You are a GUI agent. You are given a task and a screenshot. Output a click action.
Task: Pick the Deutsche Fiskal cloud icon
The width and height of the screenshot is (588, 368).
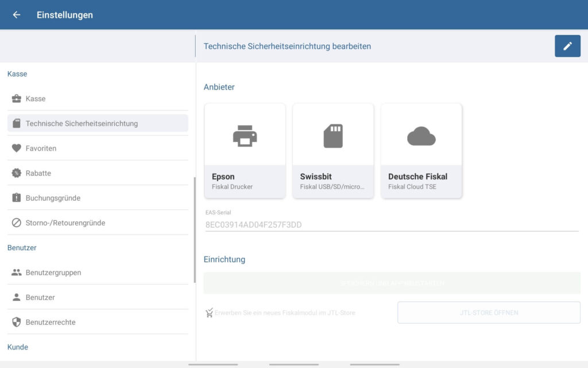tap(421, 136)
